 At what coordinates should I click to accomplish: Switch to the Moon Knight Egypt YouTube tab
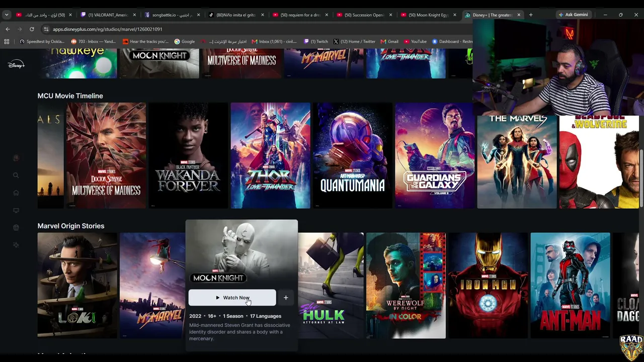coord(428,15)
